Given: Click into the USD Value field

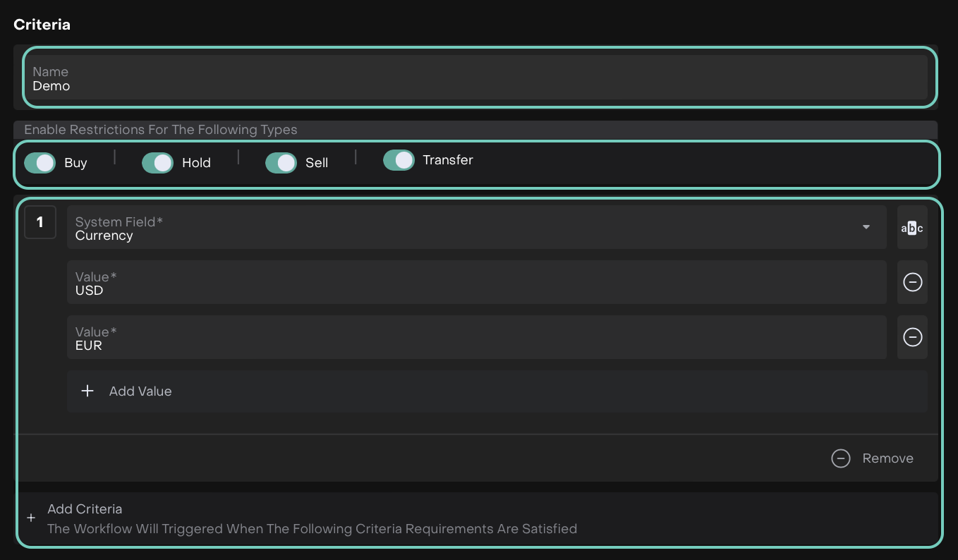Looking at the screenshot, I should pos(476,283).
